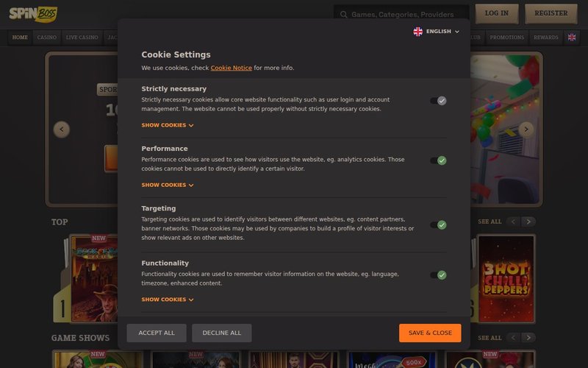Open the Home menu item
The image size is (588, 368).
point(20,38)
